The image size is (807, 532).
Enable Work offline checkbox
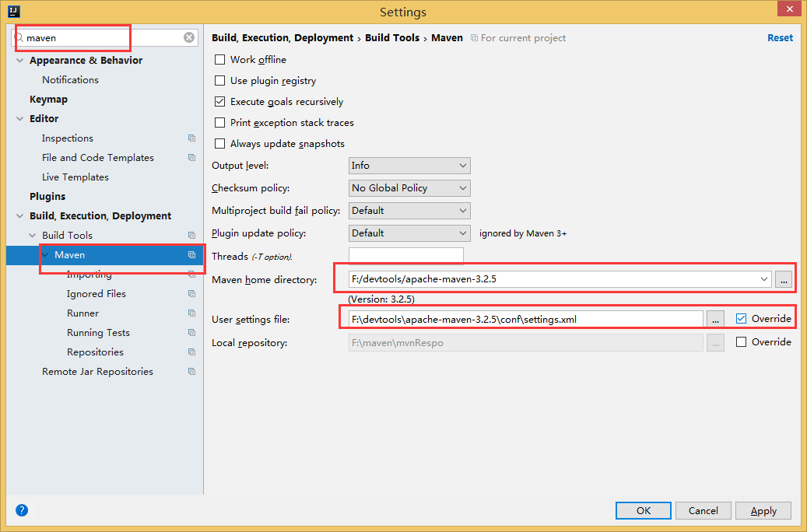coord(219,60)
